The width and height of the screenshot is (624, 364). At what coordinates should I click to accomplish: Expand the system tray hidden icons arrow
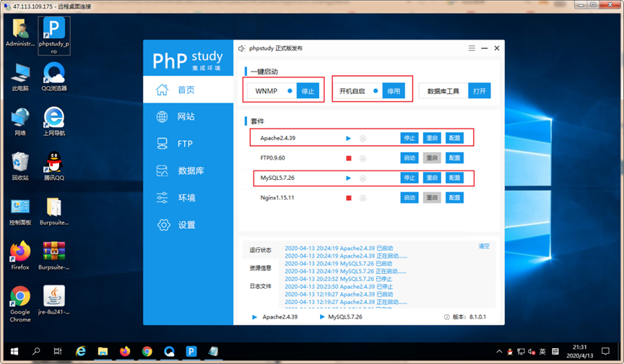point(499,352)
